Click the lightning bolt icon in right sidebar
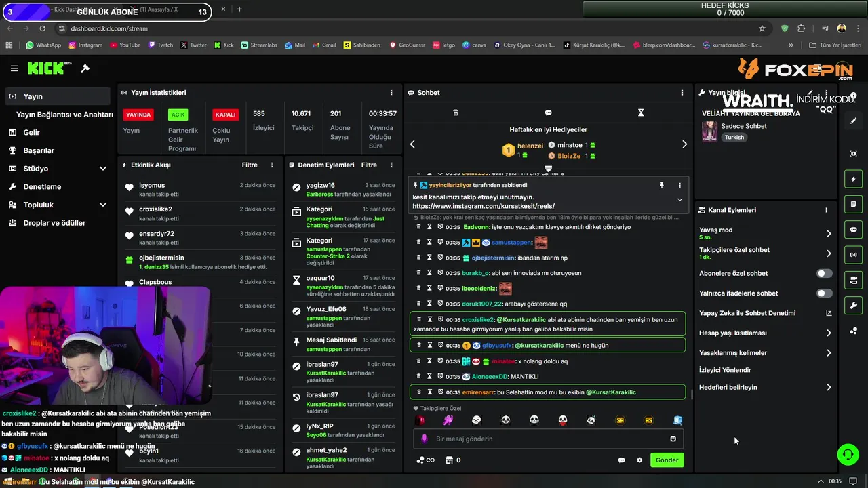This screenshot has width=868, height=488. tap(854, 179)
